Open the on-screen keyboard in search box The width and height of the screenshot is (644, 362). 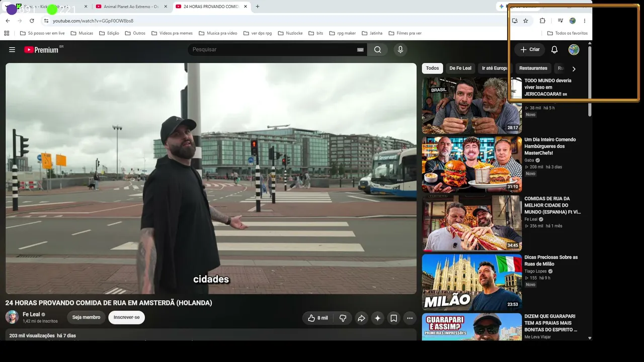(360, 50)
